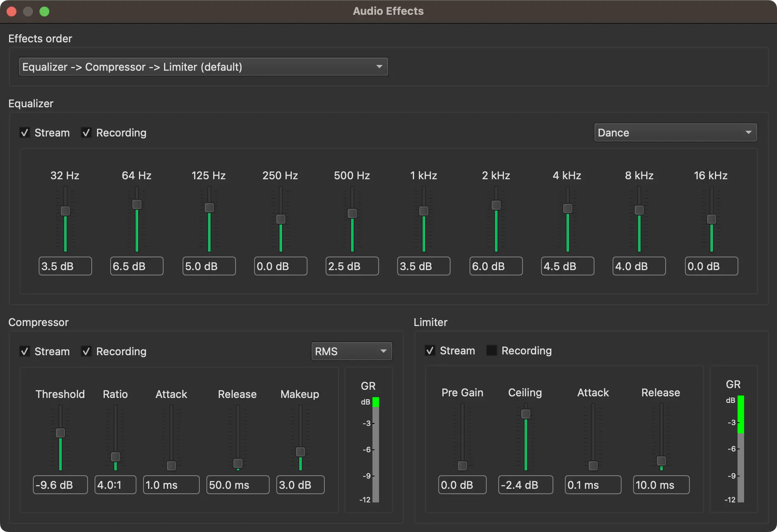
Task: Disable Recording in the Equalizer section
Action: 86,132
